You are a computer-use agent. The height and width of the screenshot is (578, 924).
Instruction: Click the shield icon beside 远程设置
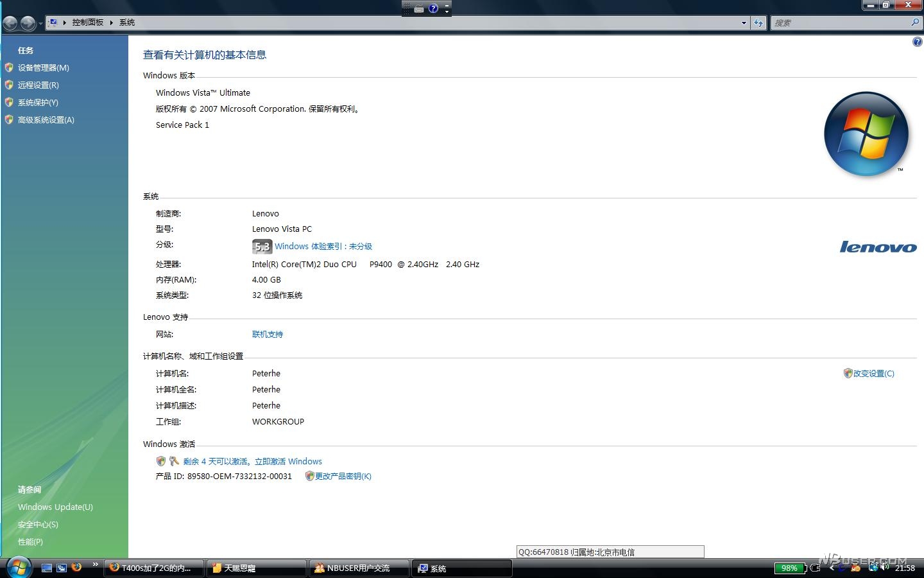9,85
